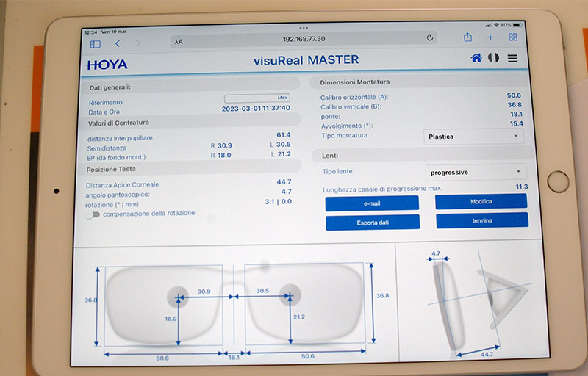Select Calibro verticale (B) value 36.8
This screenshot has height=376, width=588.
514,105
